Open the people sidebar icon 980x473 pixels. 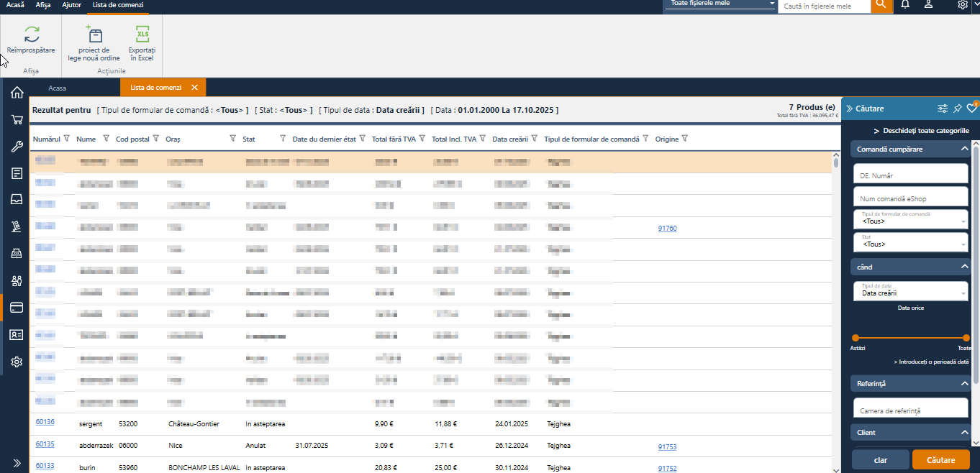click(17, 280)
